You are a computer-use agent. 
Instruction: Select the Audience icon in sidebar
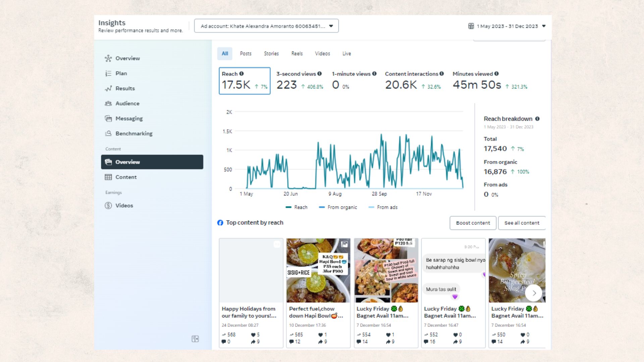click(108, 104)
